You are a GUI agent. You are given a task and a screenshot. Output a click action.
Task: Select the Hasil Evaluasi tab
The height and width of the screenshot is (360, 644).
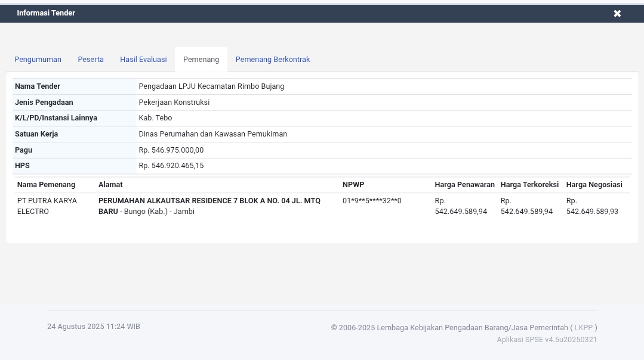[x=143, y=59]
